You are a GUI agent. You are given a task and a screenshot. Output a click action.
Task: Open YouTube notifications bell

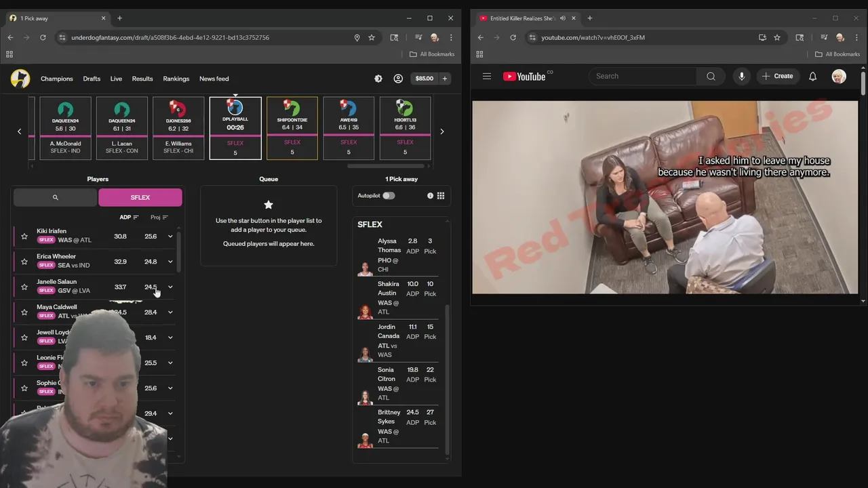(x=812, y=77)
